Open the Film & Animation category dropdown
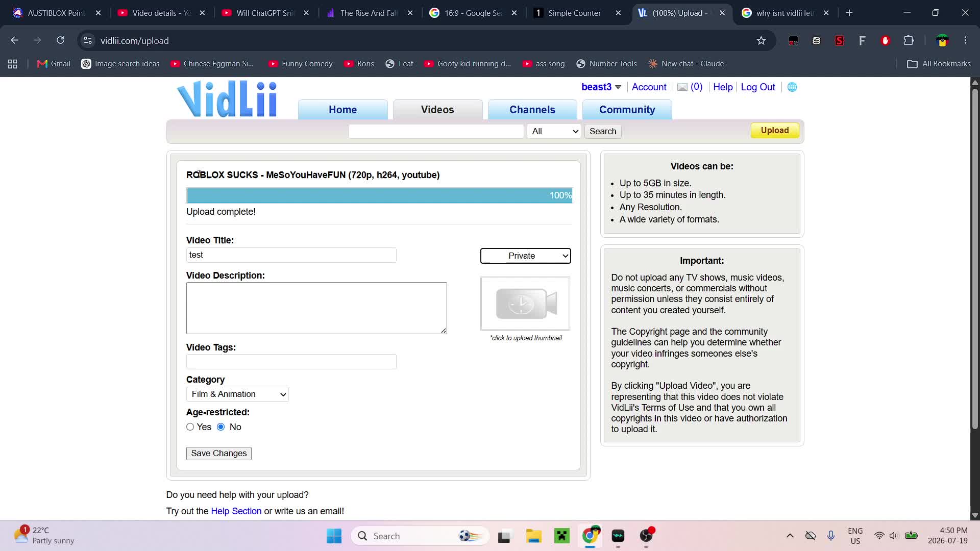The image size is (980, 551). tap(237, 394)
